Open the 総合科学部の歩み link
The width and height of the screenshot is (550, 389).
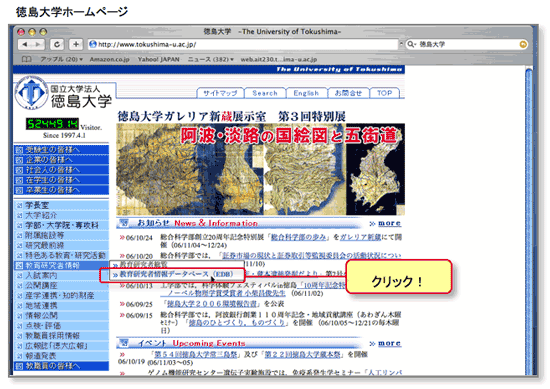299,237
